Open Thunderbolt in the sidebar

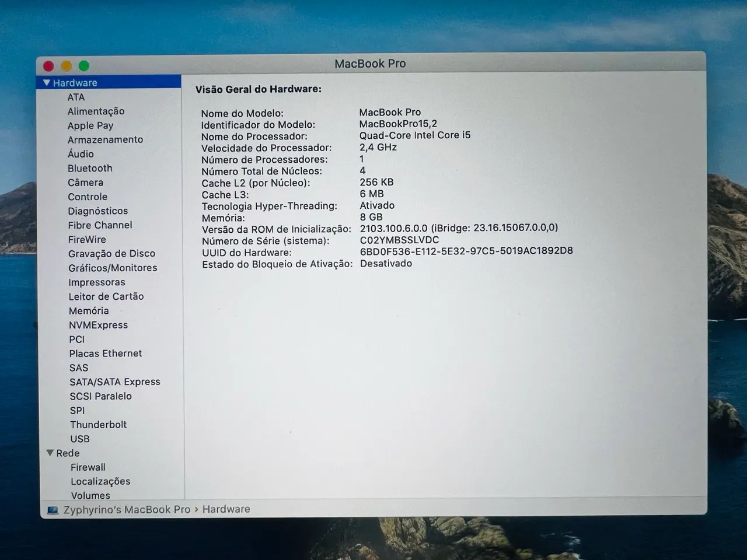pos(98,424)
